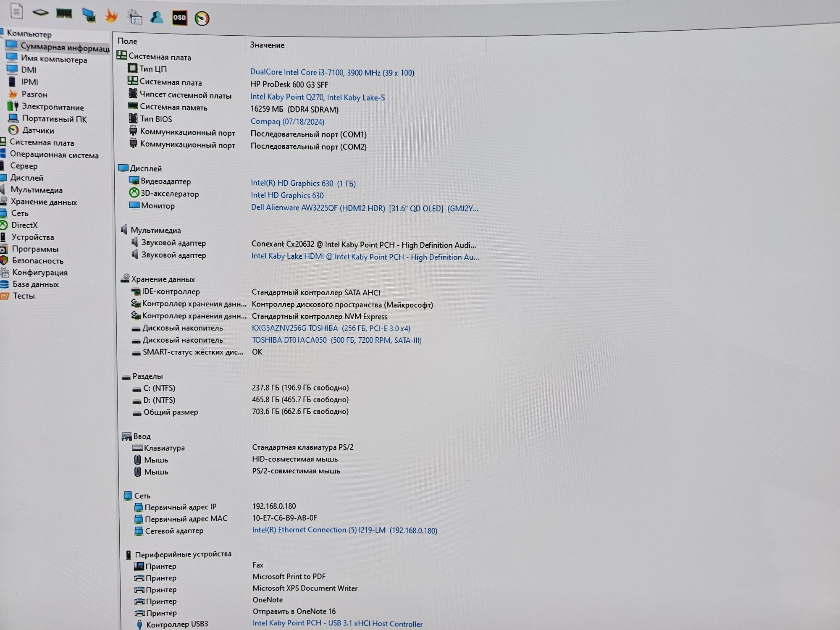Select '16259 МБ (DDR4 SDRAM)' memory value
Viewport: 840px width, 630px height.
(x=294, y=109)
